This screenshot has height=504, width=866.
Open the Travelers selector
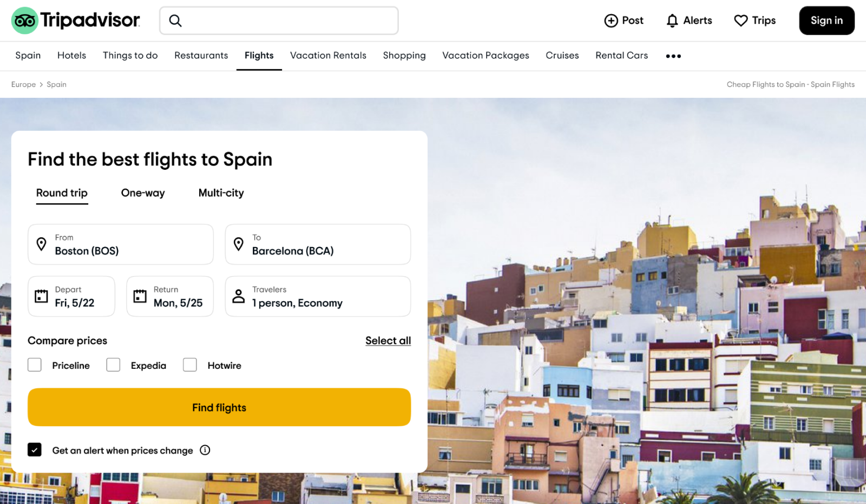(x=318, y=296)
